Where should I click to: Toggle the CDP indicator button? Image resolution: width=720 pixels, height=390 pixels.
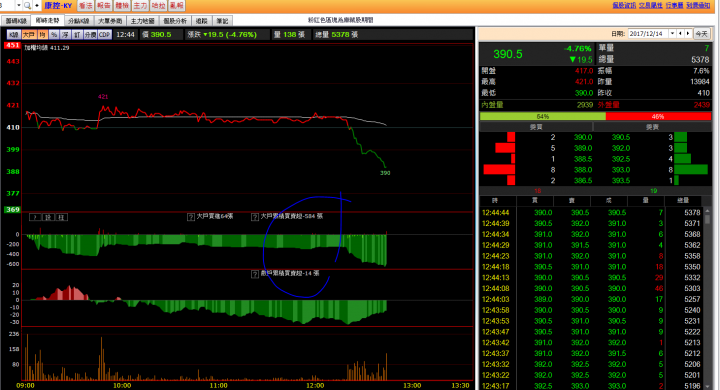pos(105,34)
